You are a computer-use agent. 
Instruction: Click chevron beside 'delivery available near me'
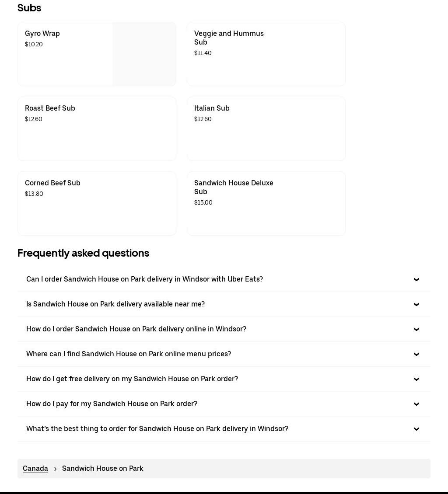pyautogui.click(x=416, y=304)
